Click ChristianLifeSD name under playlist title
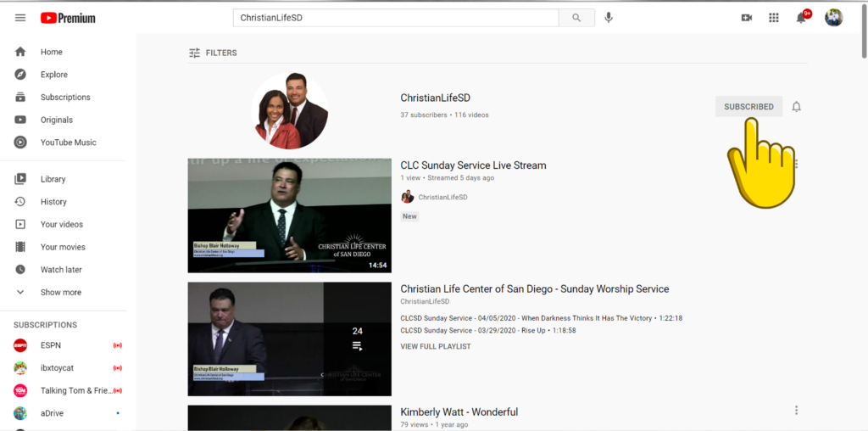This screenshot has width=868, height=431. click(426, 302)
